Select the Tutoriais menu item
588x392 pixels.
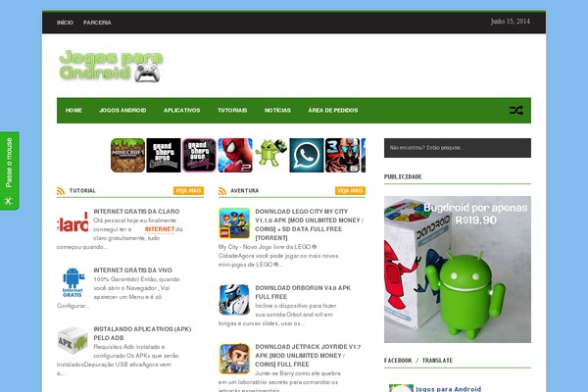click(x=232, y=111)
